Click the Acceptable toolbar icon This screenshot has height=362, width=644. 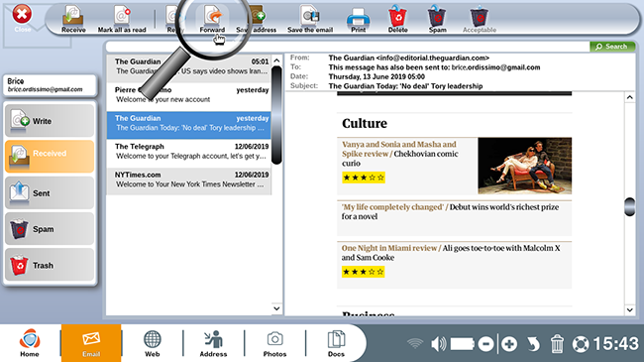tap(480, 19)
